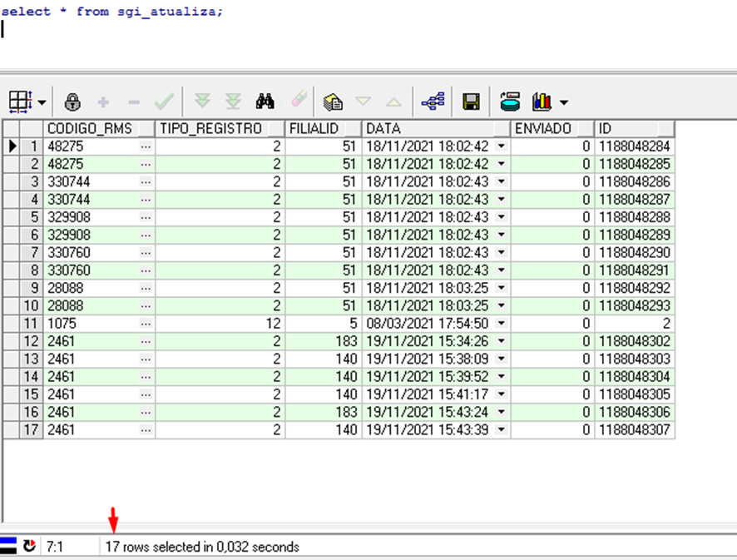
Task: Select FILIALID value 183 in row 12
Action: 324,341
